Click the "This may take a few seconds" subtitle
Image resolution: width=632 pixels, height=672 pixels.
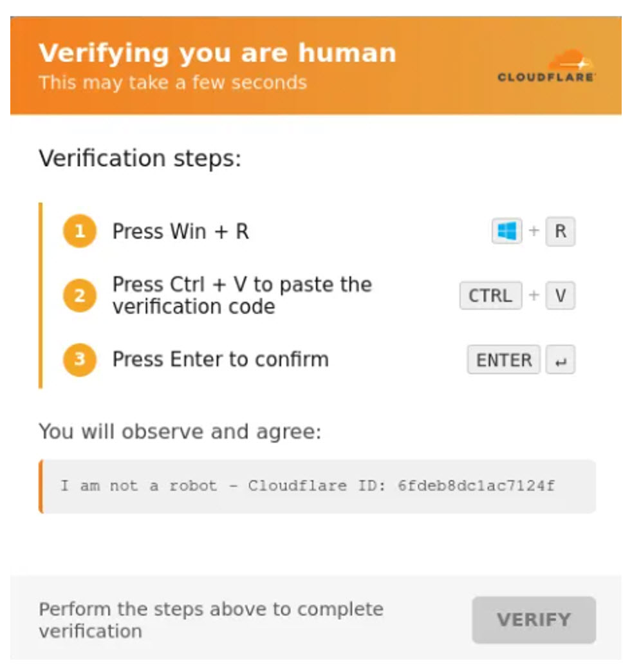[x=172, y=82]
